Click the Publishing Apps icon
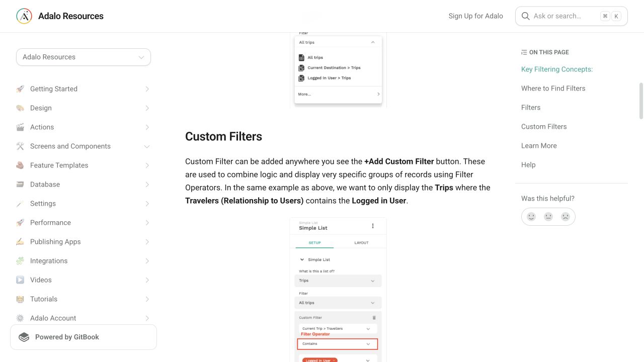The height and width of the screenshot is (362, 644). click(x=20, y=242)
